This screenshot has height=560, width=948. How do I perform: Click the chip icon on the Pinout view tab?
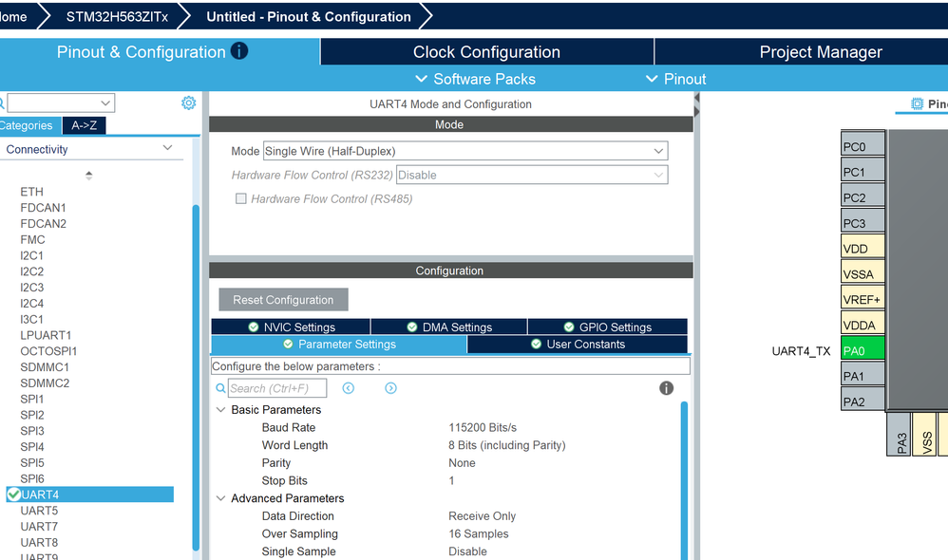coord(918,103)
